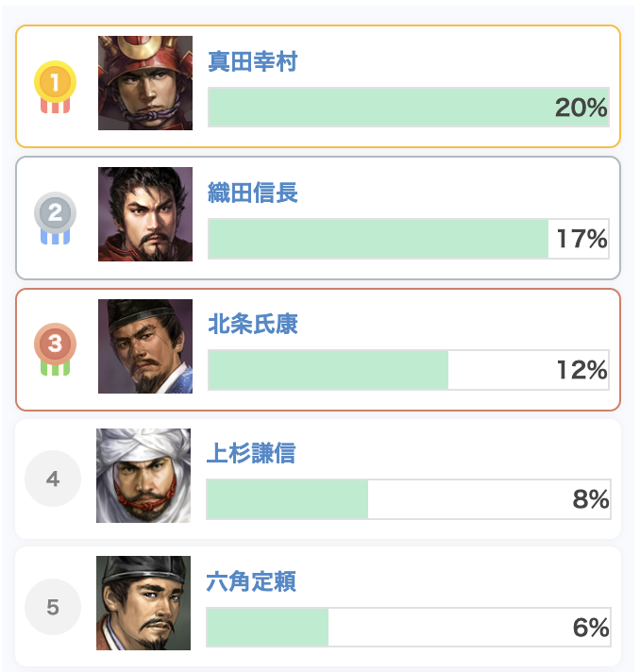Click the silver second-place medal icon
This screenshot has width=640, height=672.
[x=55, y=218]
